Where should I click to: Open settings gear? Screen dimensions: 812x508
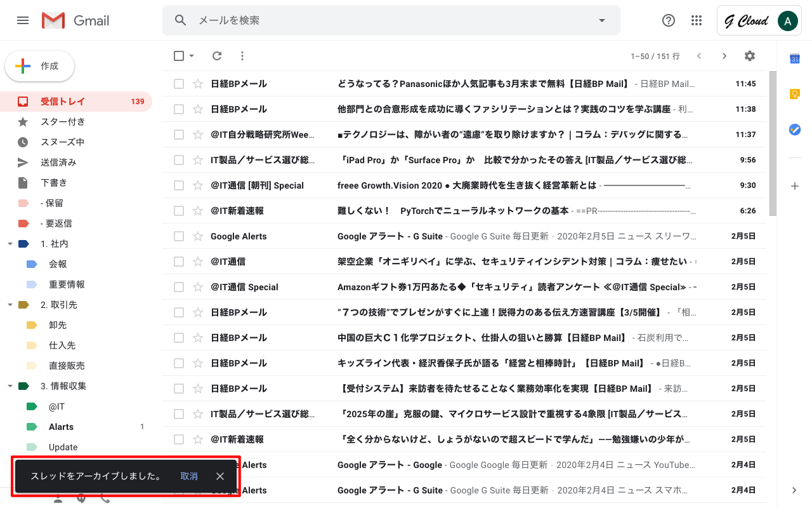tap(750, 56)
